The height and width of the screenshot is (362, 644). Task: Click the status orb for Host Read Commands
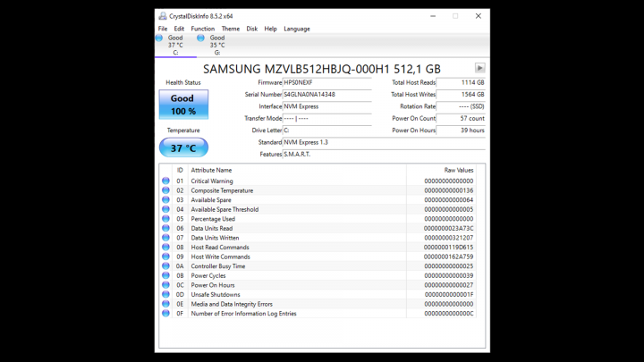165,247
